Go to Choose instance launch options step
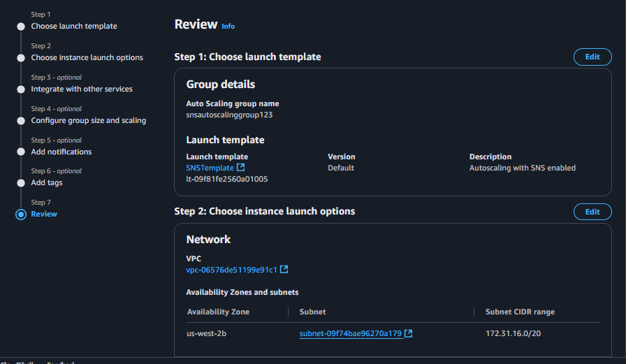Screen dimensions: 626x364 pos(87,58)
